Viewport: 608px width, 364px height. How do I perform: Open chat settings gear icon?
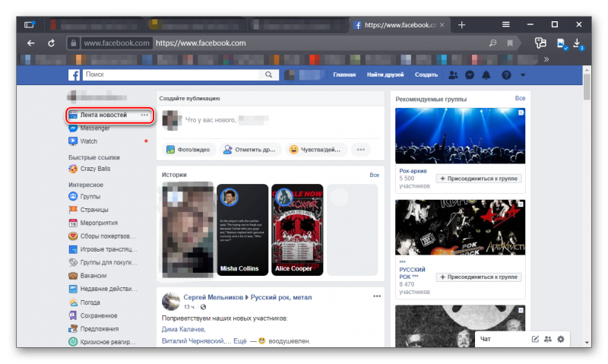(x=561, y=339)
